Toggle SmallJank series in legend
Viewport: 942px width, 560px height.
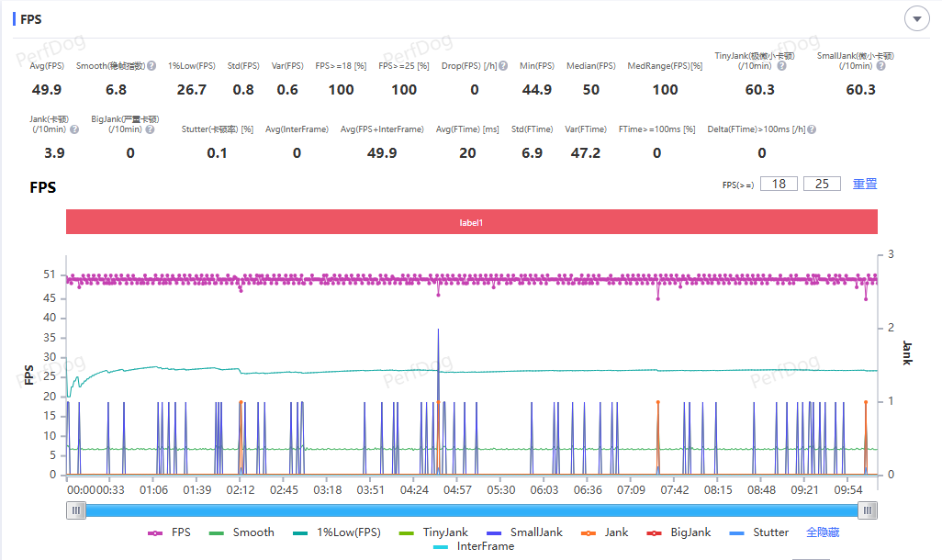click(x=524, y=532)
